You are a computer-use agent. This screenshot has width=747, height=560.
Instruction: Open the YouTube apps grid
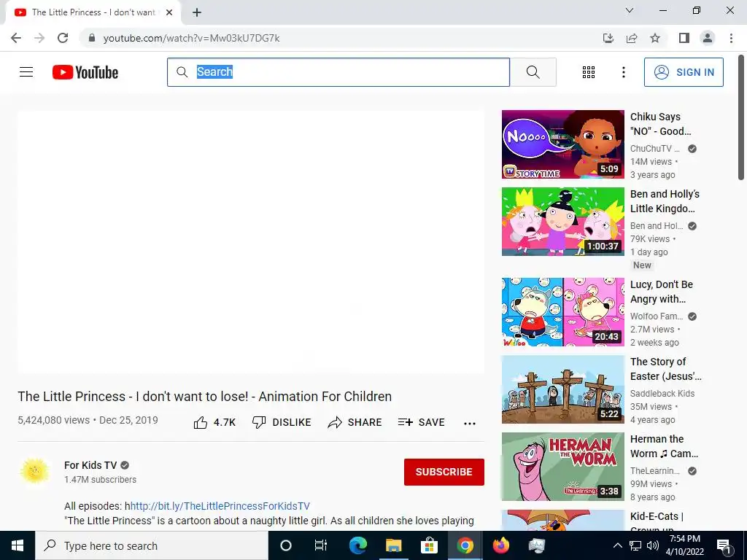point(589,72)
